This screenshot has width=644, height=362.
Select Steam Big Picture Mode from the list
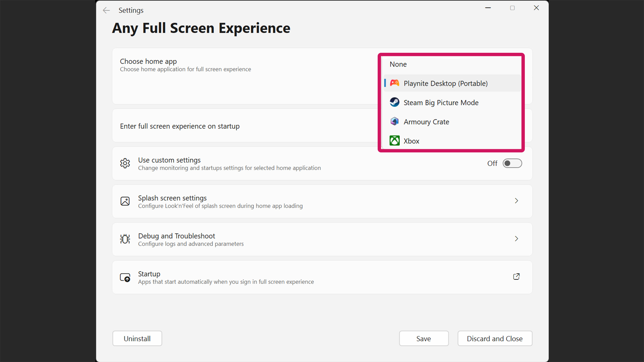click(441, 102)
